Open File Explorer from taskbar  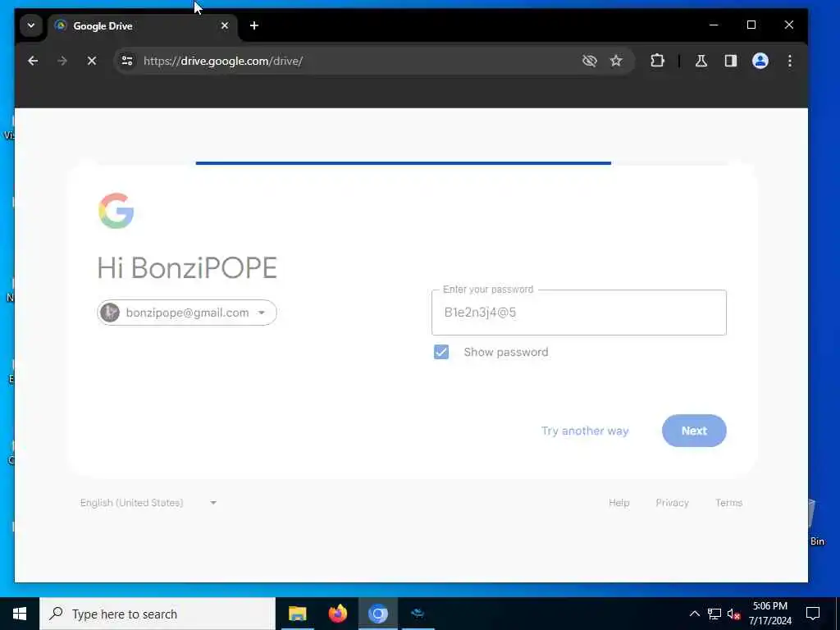pos(297,614)
